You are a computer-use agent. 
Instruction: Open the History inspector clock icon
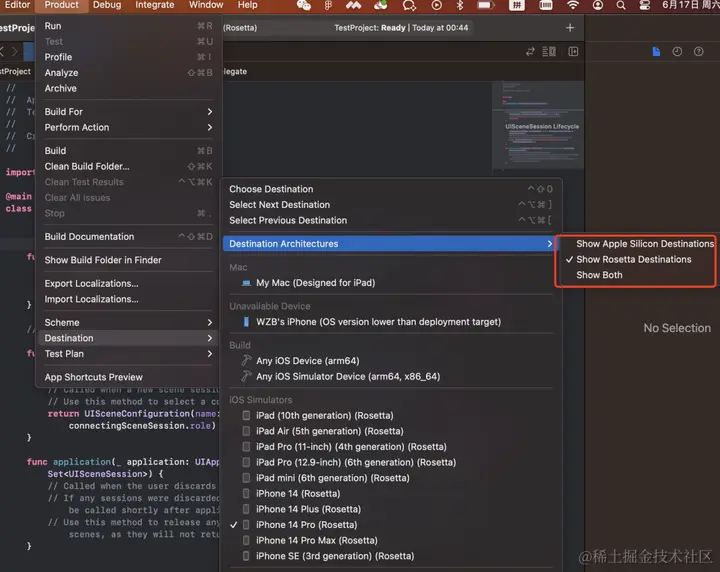(677, 51)
